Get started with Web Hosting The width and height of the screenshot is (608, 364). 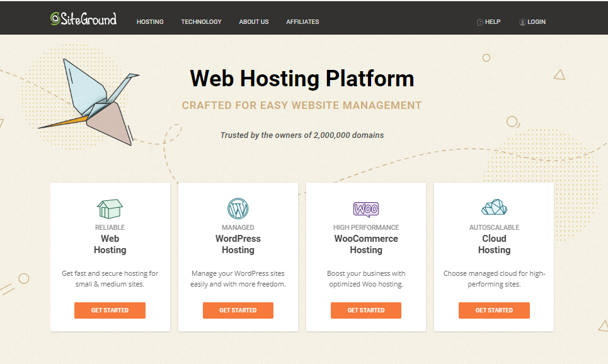click(110, 310)
